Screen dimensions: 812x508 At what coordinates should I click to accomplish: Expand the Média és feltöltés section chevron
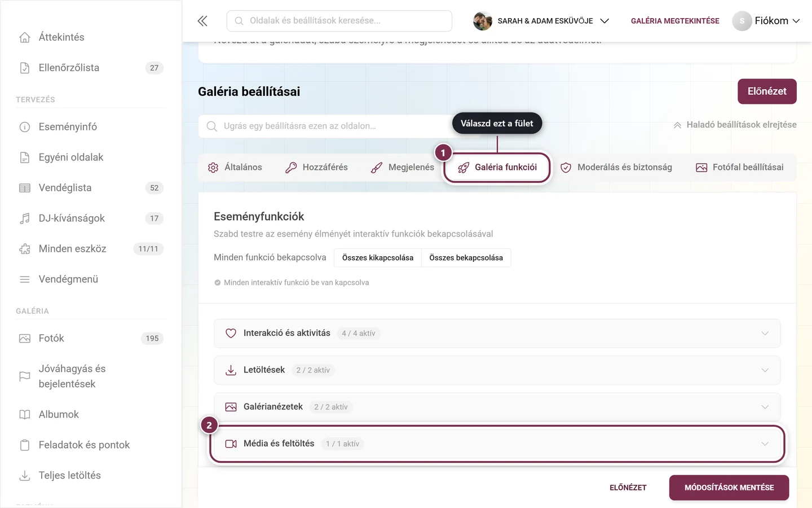pos(765,444)
